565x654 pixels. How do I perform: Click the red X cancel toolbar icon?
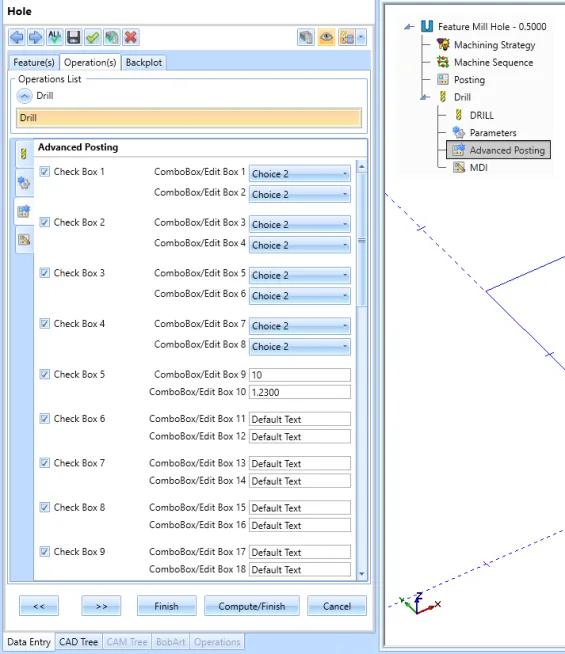[x=131, y=38]
